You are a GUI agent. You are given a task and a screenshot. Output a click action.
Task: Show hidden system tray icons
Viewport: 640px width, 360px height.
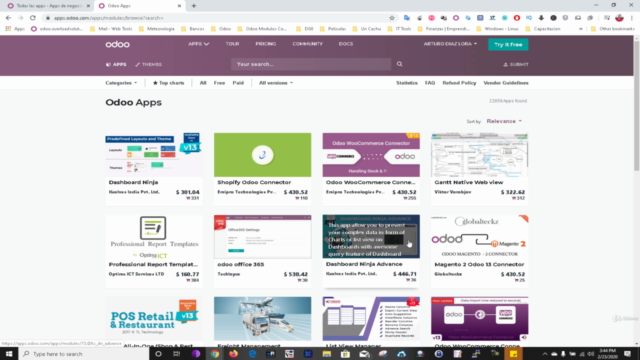click(x=544, y=354)
